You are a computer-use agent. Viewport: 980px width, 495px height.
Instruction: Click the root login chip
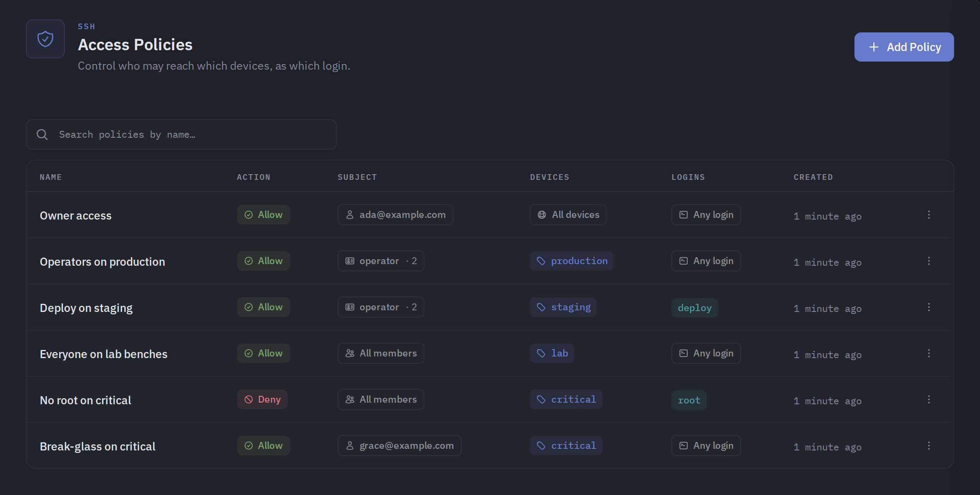click(689, 400)
